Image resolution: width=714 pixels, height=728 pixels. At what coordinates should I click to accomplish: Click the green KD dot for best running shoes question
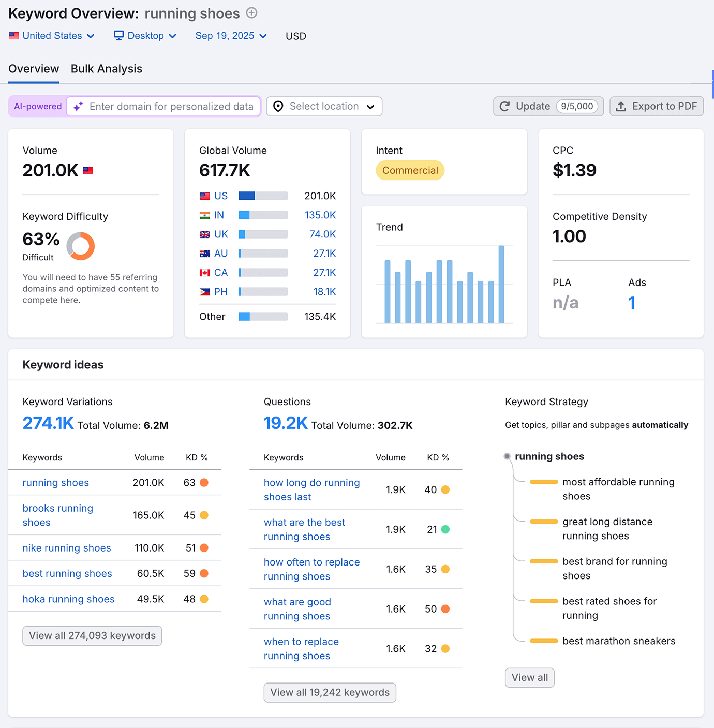[x=445, y=529]
